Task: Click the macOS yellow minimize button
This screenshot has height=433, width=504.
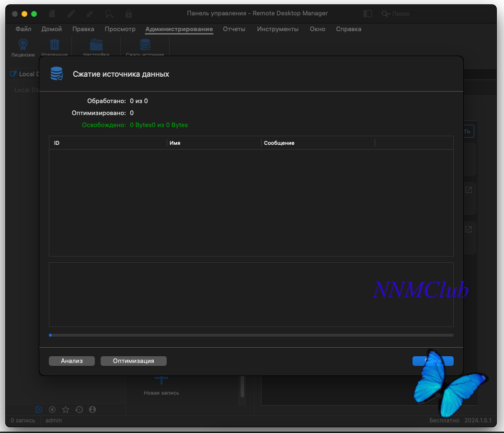Action: [x=24, y=14]
